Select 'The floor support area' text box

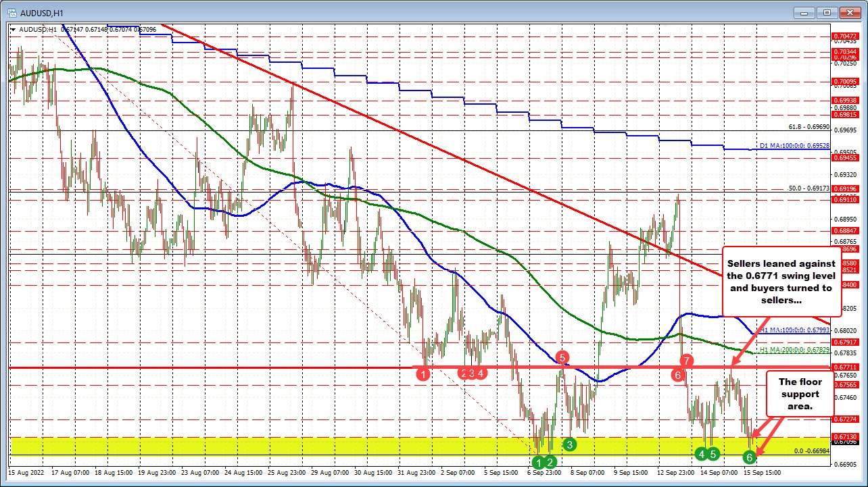pyautogui.click(x=798, y=393)
